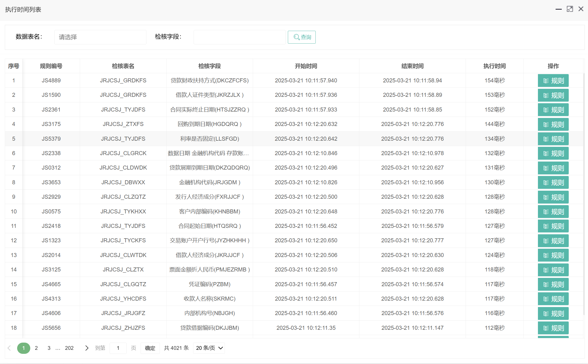This screenshot has height=364, width=588.
Task: Show 规则 for rule JS0575
Action: click(553, 212)
